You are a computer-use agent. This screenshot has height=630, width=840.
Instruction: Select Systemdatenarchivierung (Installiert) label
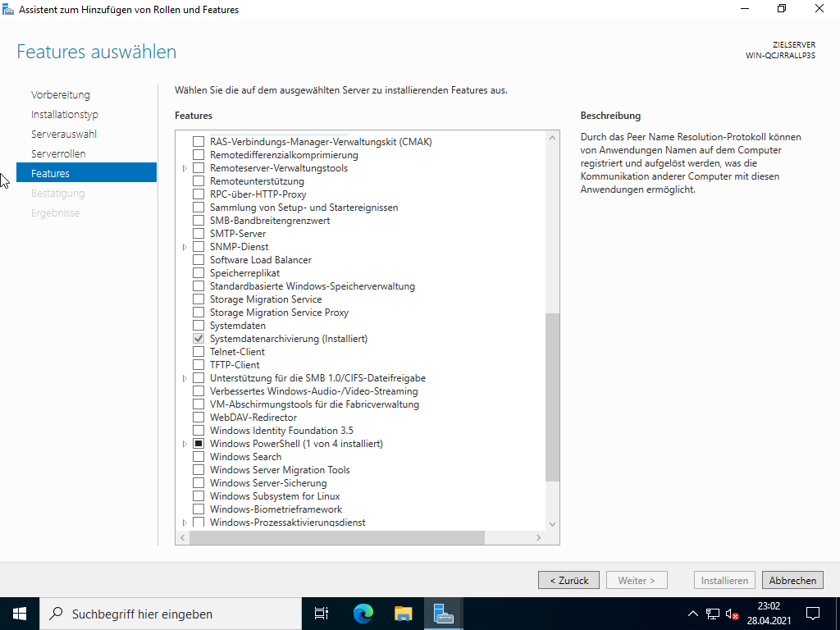pyautogui.click(x=289, y=339)
